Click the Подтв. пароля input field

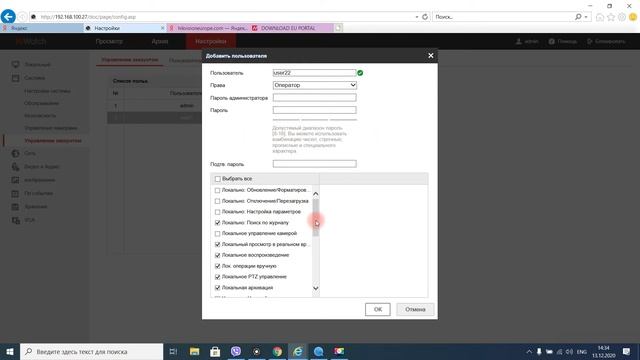[315, 164]
